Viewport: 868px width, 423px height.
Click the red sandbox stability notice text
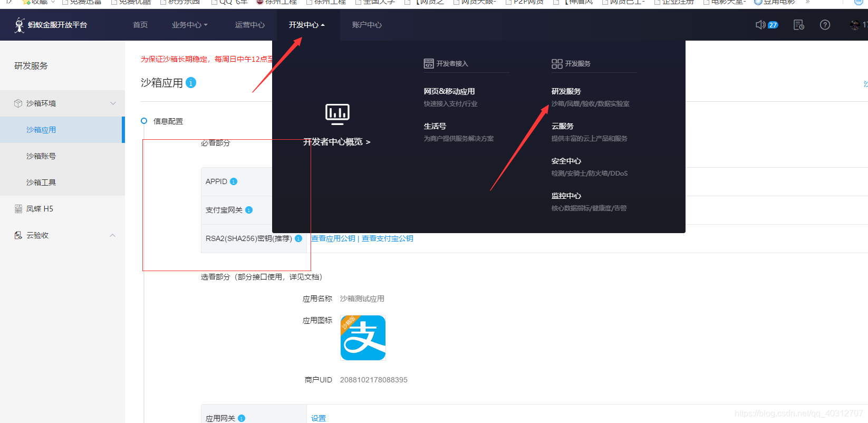(x=207, y=59)
